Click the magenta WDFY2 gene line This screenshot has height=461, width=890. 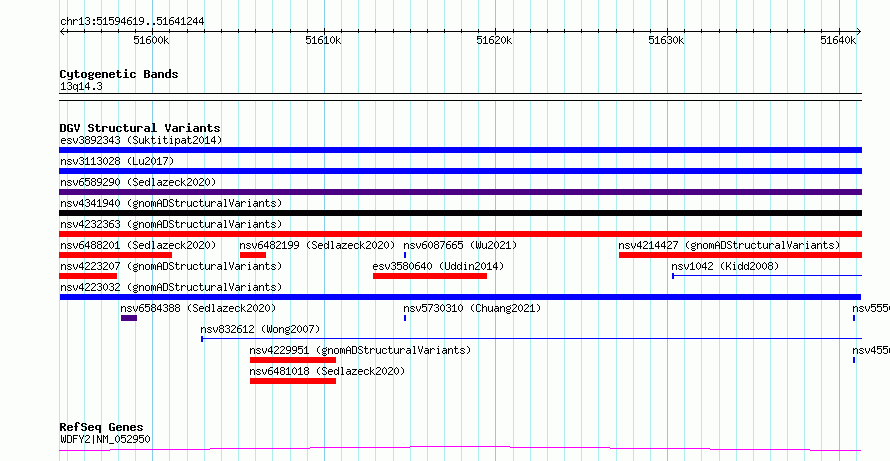pos(460,449)
